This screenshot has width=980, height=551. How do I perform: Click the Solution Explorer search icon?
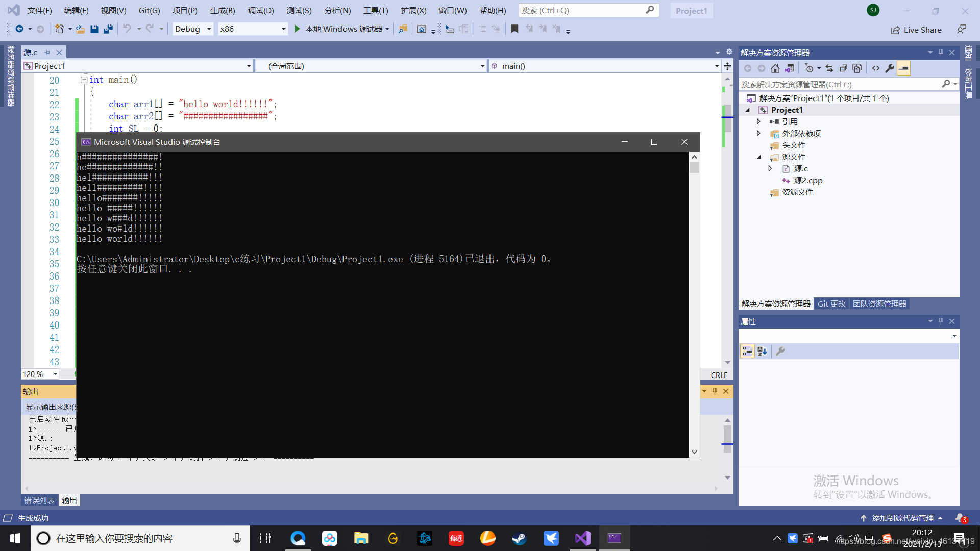tap(945, 84)
